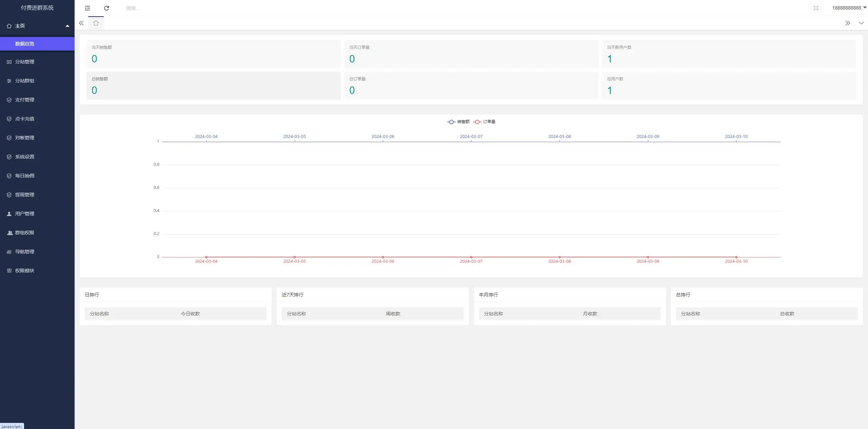Open 权限模块 grid icon item
This screenshot has width=868, height=429.
[25, 271]
